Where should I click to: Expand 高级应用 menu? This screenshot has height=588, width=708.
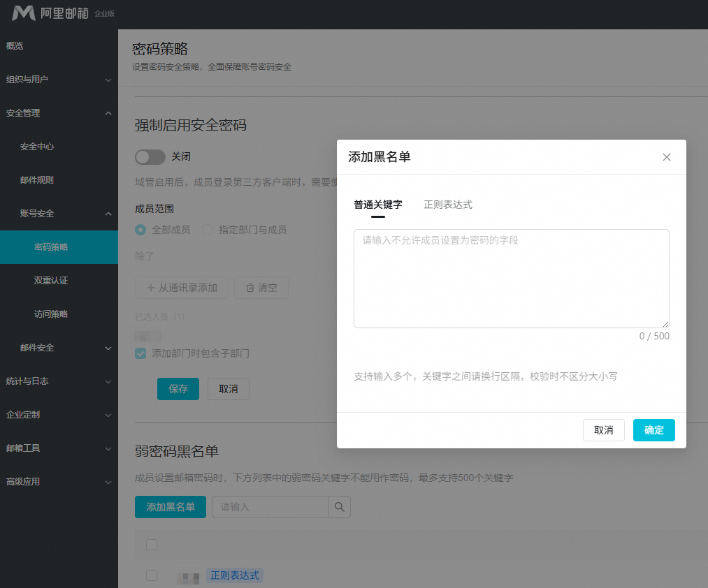[x=59, y=481]
